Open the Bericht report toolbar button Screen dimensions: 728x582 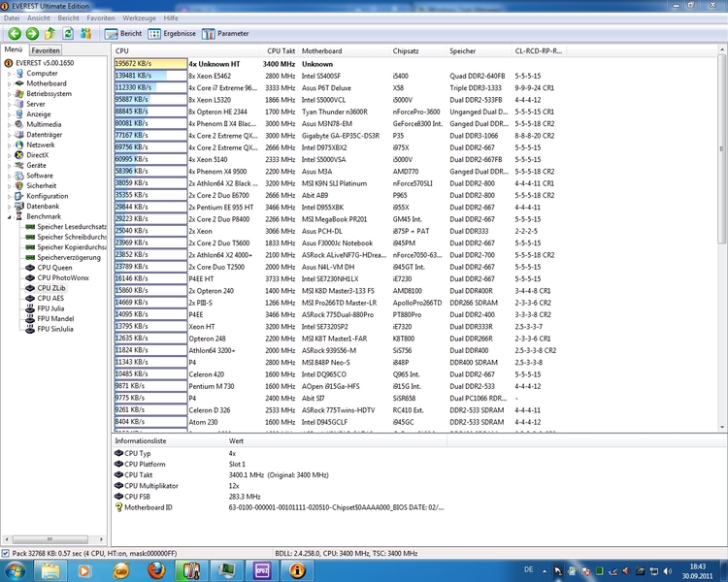(x=123, y=33)
